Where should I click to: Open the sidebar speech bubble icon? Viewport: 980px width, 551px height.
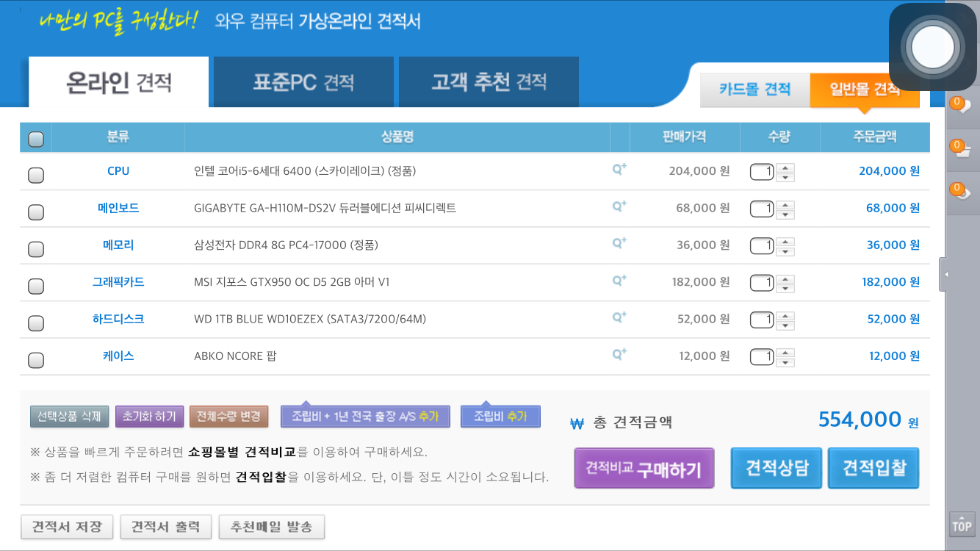(960, 106)
